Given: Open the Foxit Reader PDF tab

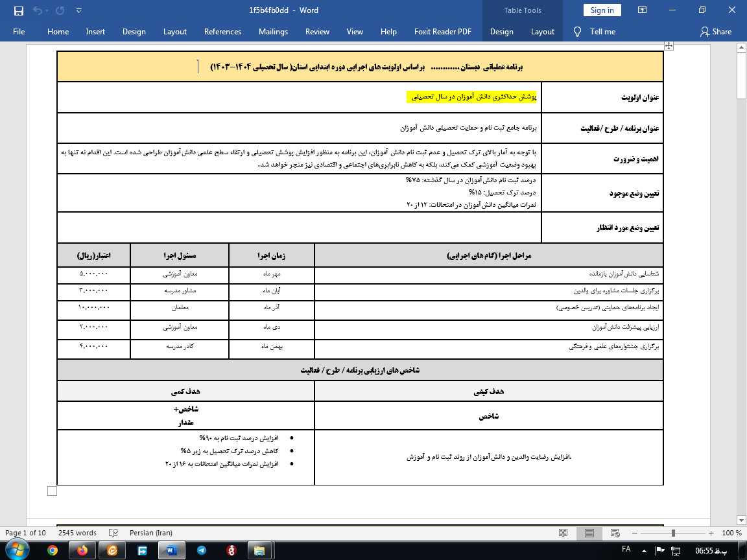Looking at the screenshot, I should click(443, 31).
